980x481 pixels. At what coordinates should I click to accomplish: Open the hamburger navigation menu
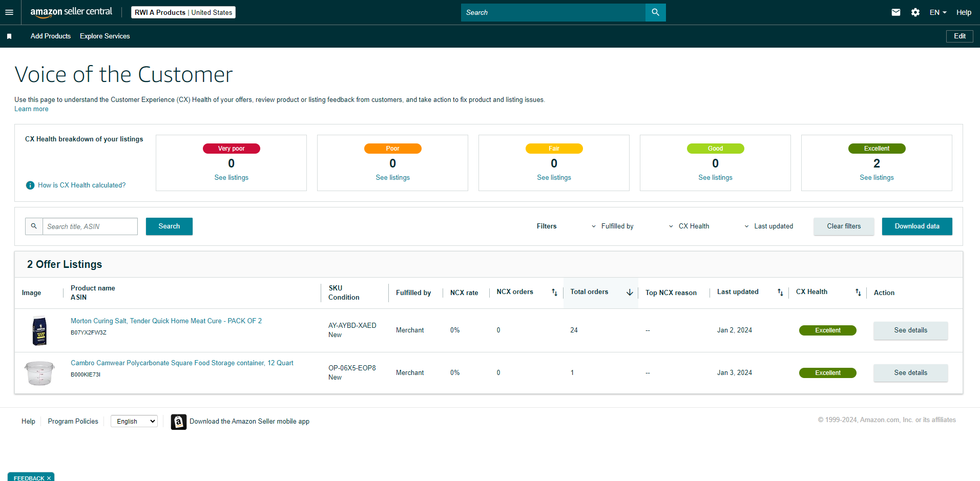pos(9,12)
